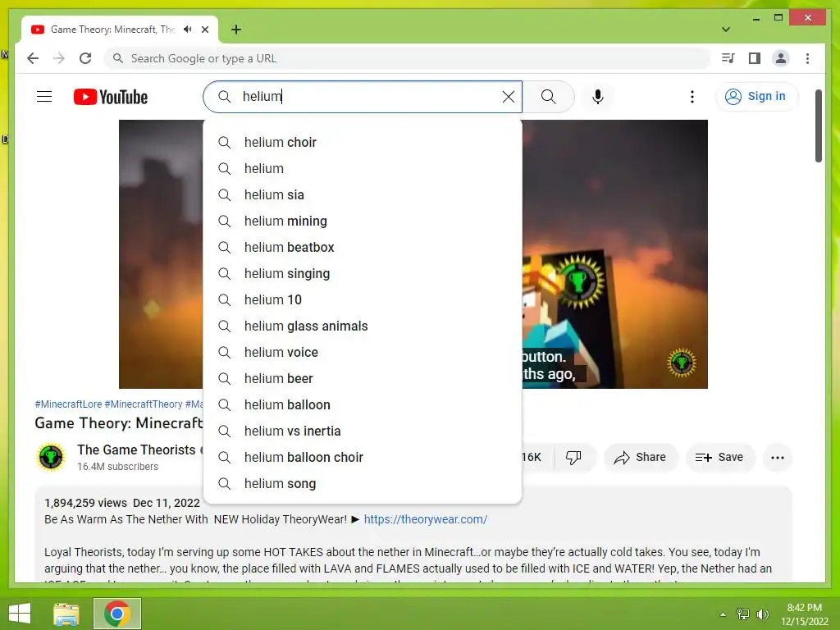Open YouTube settings three-dot menu
840x630 pixels.
pos(692,97)
